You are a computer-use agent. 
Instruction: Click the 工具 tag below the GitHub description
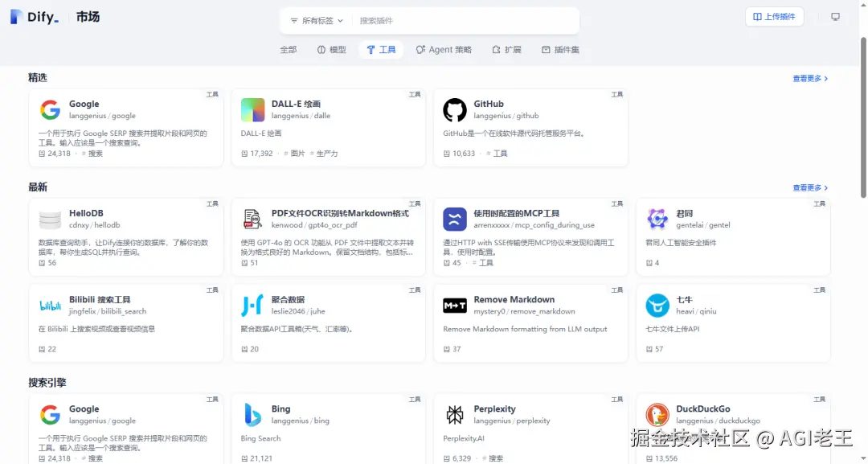coord(497,154)
